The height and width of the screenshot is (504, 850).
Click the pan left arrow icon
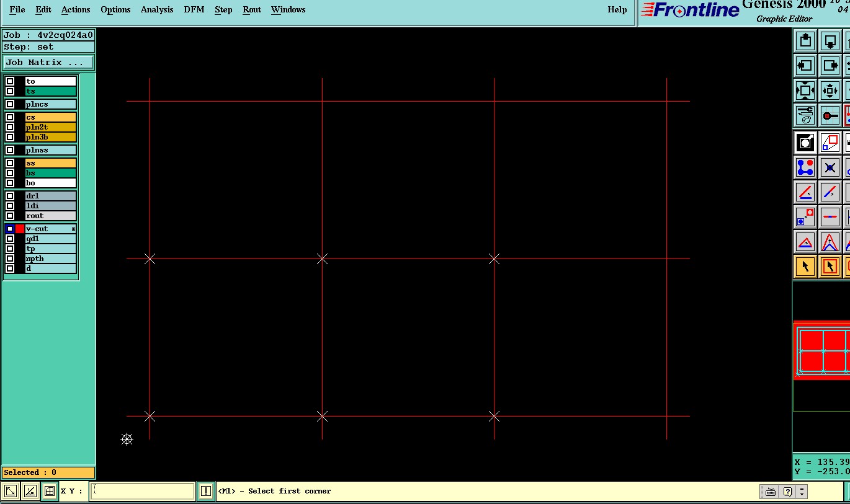point(805,66)
